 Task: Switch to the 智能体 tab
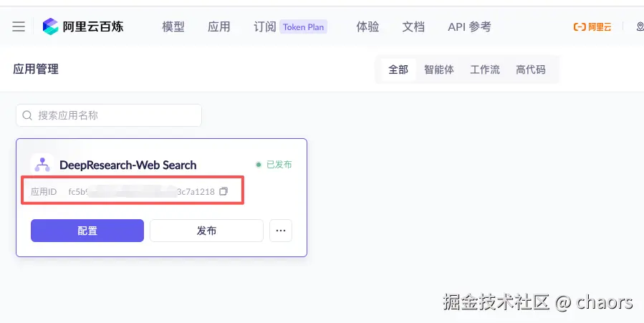(x=439, y=69)
